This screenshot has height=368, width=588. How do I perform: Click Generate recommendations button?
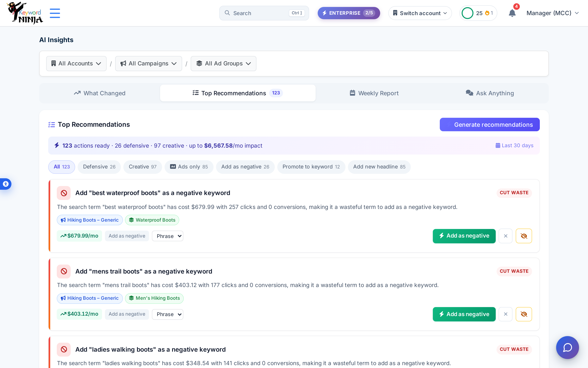[490, 125]
